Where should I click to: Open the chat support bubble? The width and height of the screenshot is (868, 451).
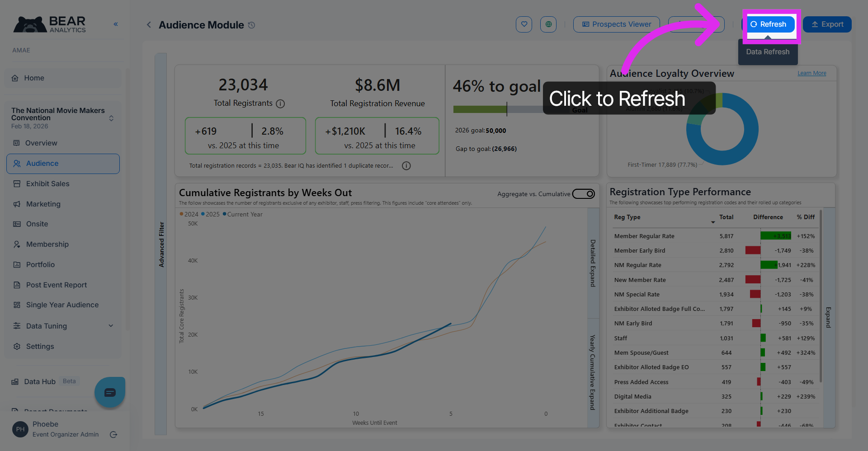[x=110, y=392]
